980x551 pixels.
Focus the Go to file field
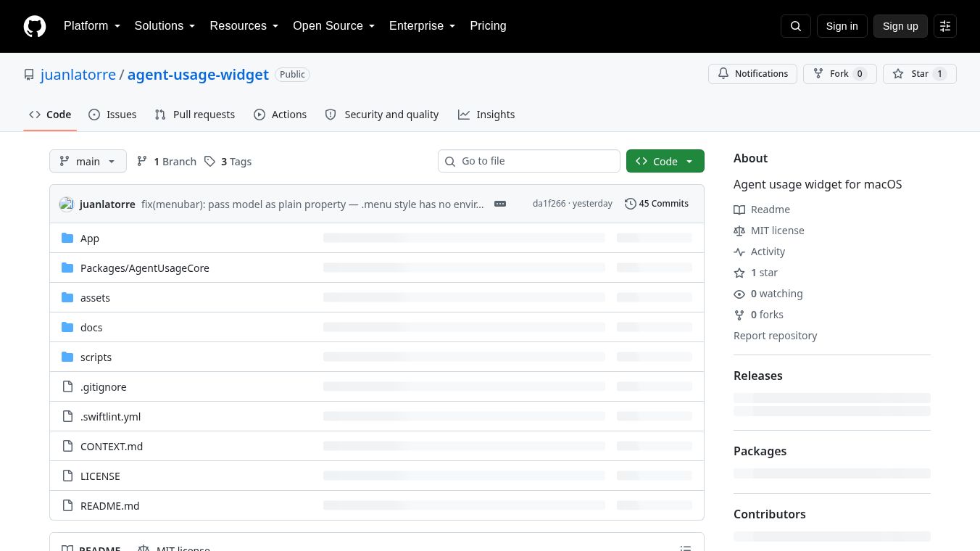[x=529, y=161]
